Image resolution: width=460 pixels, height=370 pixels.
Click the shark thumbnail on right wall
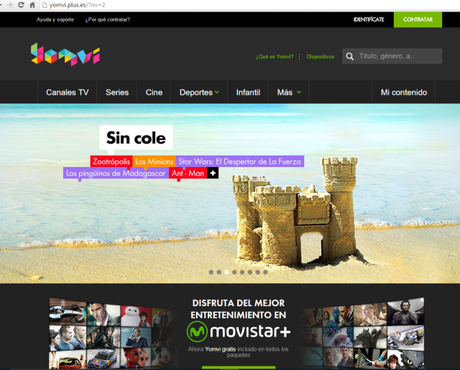pos(337,337)
